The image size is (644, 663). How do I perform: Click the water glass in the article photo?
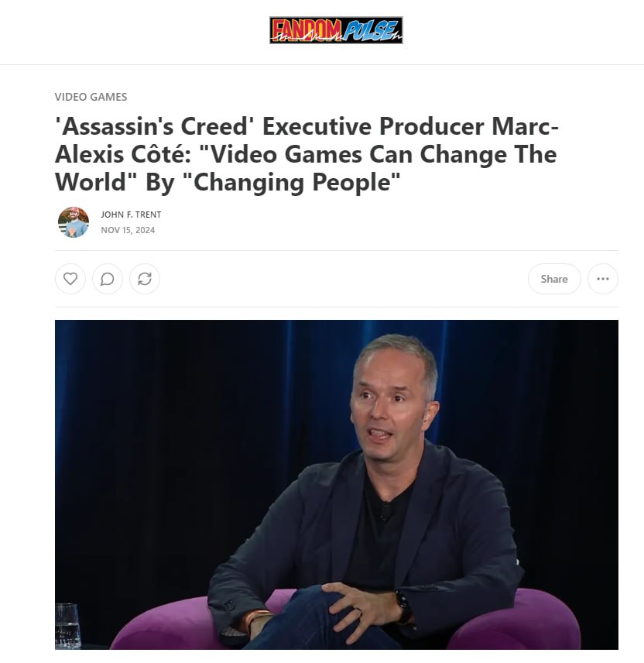tap(67, 626)
